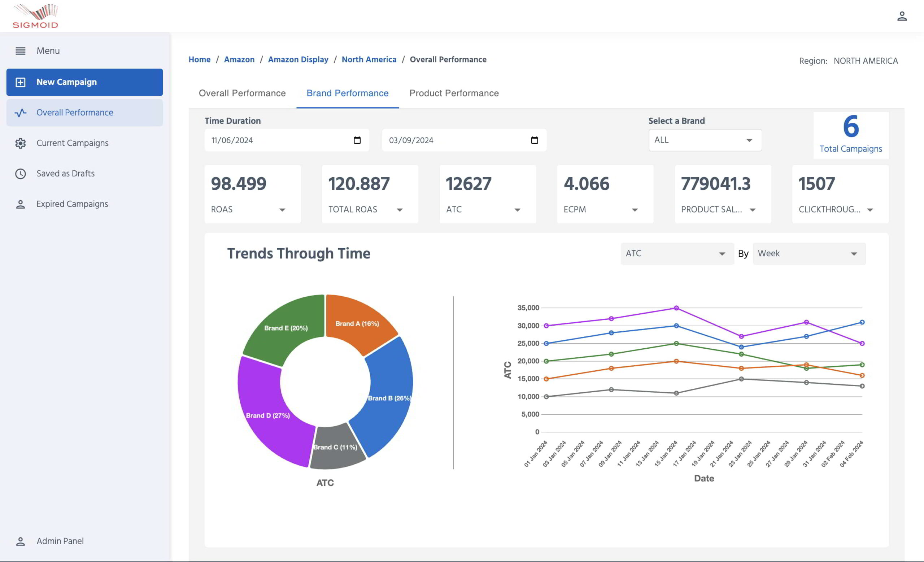Click the hamburger Menu icon
This screenshot has width=924, height=562.
pos(20,51)
